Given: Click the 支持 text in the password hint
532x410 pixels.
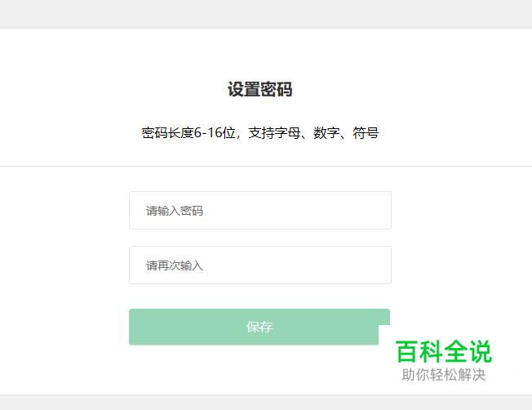Looking at the screenshot, I should [261, 133].
